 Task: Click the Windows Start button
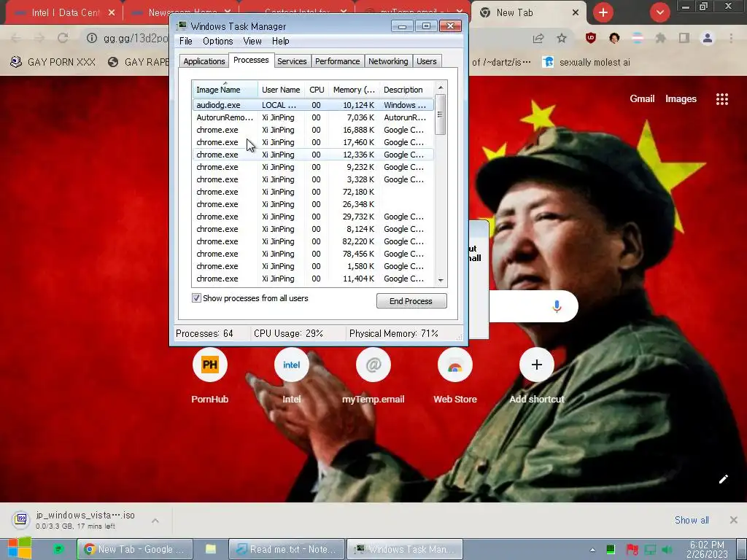click(20, 548)
